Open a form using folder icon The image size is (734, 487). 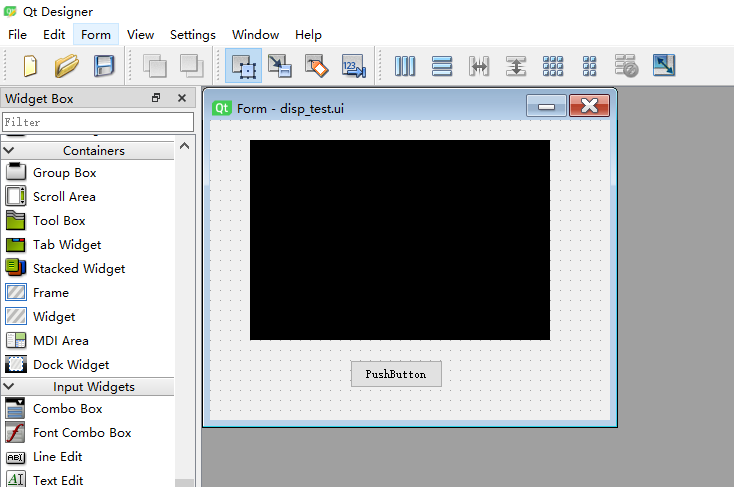click(x=66, y=66)
